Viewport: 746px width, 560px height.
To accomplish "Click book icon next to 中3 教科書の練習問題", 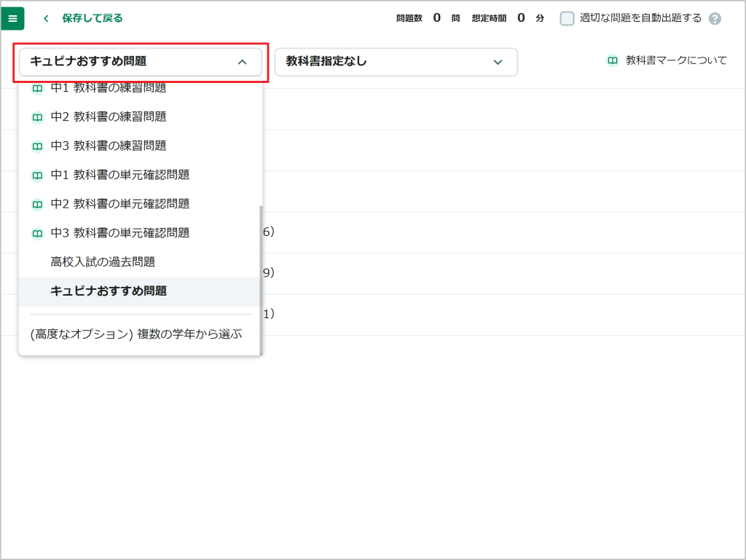I will pyautogui.click(x=37, y=146).
